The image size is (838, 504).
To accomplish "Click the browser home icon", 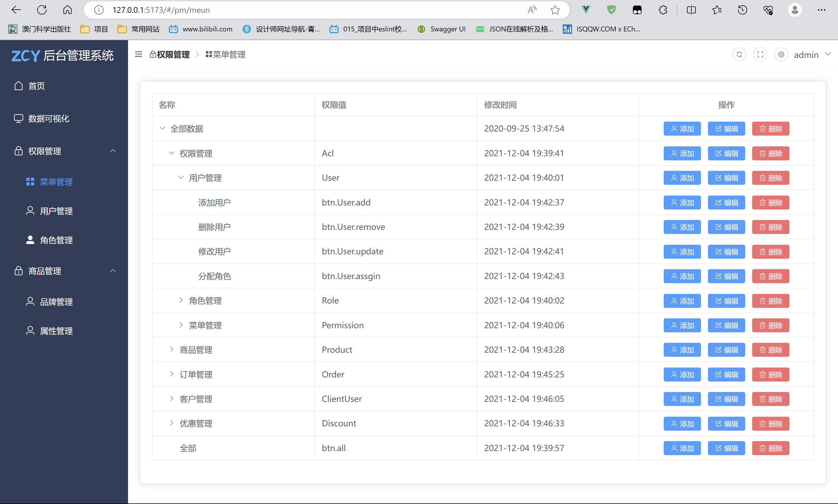I will 67,10.
